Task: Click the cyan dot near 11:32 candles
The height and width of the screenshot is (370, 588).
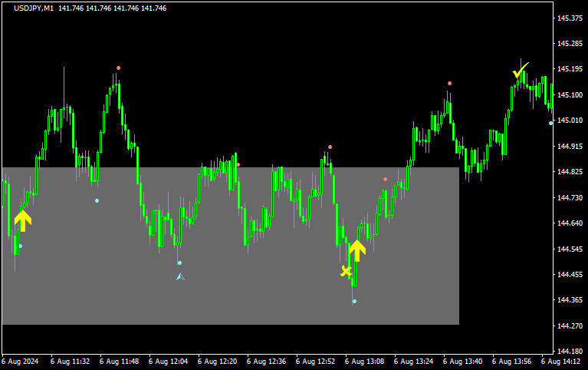Action: tap(97, 201)
